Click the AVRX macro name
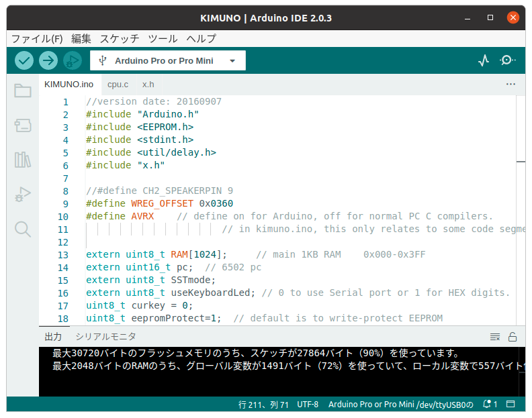The image size is (532, 418). click(x=142, y=216)
